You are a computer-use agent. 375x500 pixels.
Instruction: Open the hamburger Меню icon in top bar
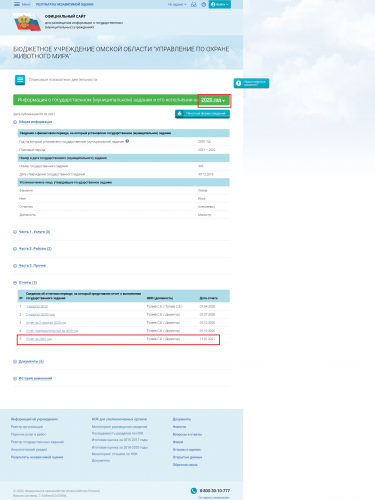[x=17, y=4]
